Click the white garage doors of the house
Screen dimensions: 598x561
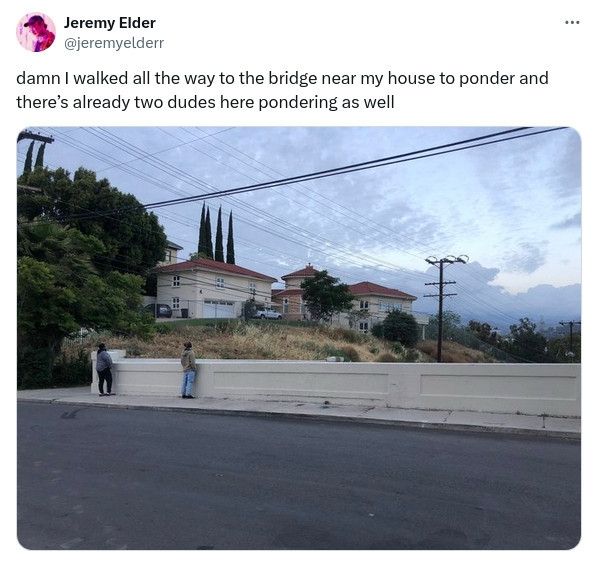pos(218,309)
